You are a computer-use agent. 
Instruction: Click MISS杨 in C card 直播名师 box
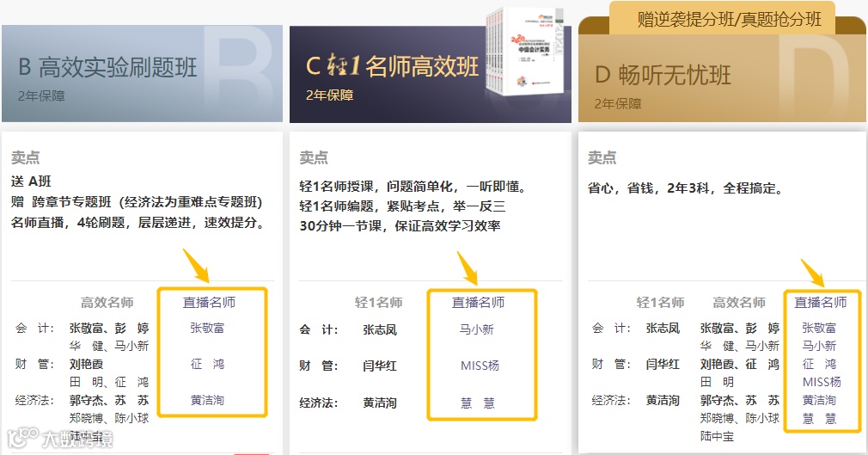pos(480,366)
